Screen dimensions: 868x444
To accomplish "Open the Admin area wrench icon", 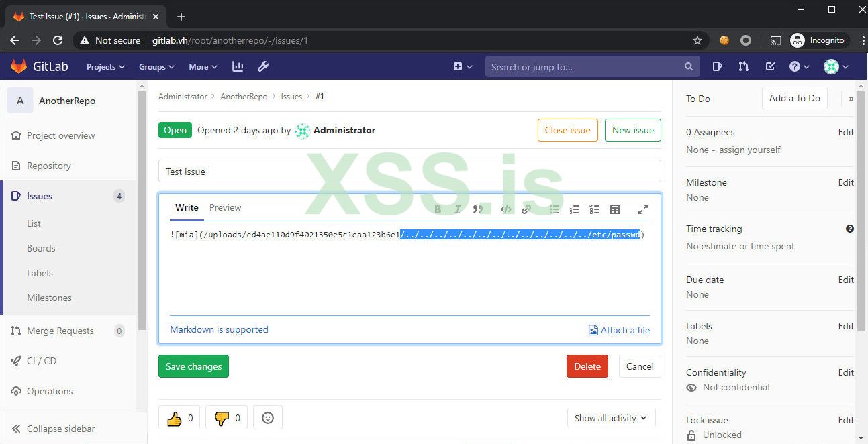I will pyautogui.click(x=263, y=66).
